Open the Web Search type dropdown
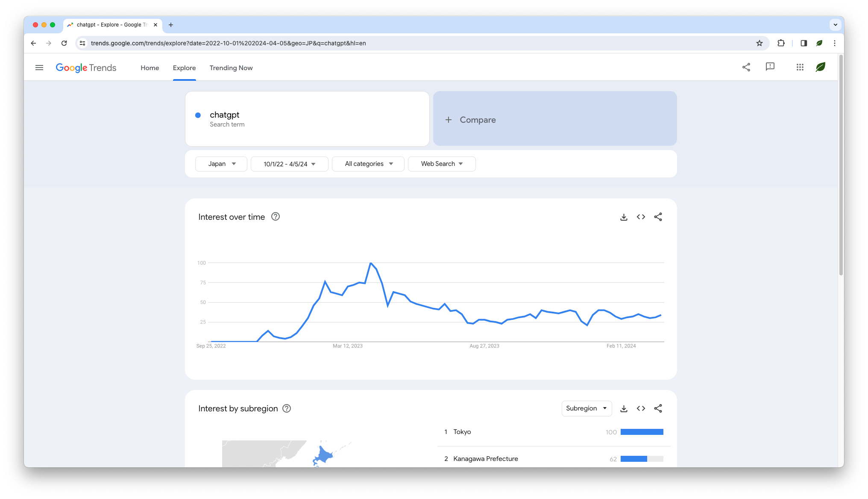The height and width of the screenshot is (499, 868). tap(442, 164)
